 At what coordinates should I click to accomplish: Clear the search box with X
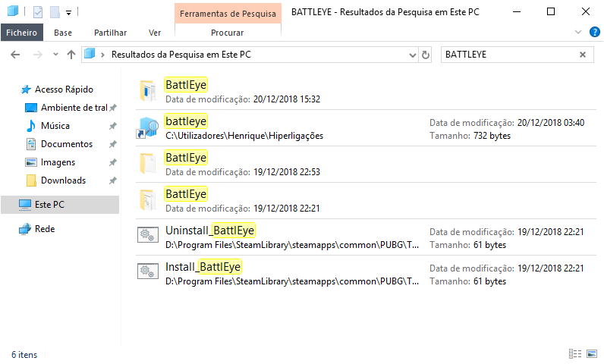pyautogui.click(x=583, y=55)
